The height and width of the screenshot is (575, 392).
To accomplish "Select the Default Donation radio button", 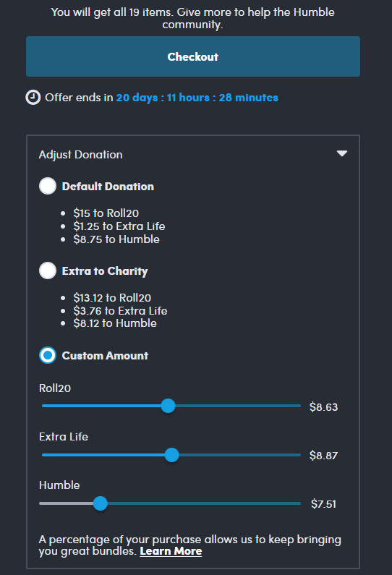I will [48, 187].
